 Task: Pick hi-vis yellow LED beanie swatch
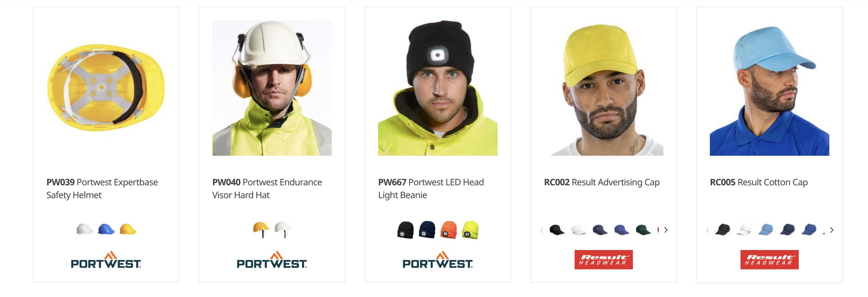[x=470, y=230]
